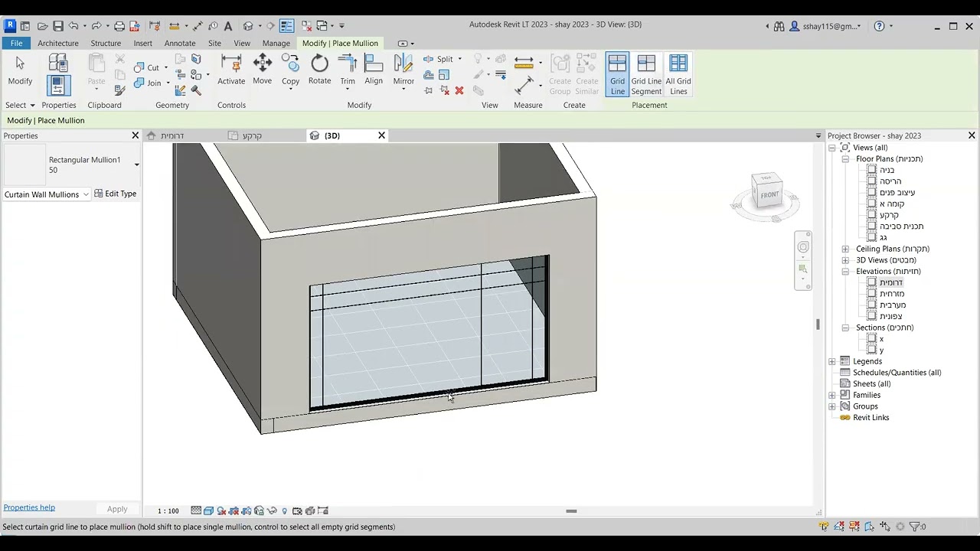Screen dimensions: 980x551
Task: Open the Rectangular Mullion1 type selector dropdown
Action: (x=136, y=165)
